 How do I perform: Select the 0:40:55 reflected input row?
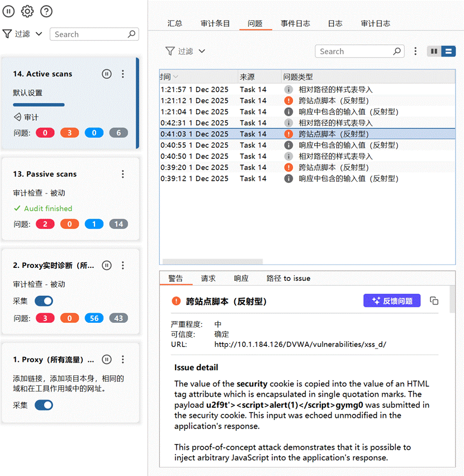[307, 145]
